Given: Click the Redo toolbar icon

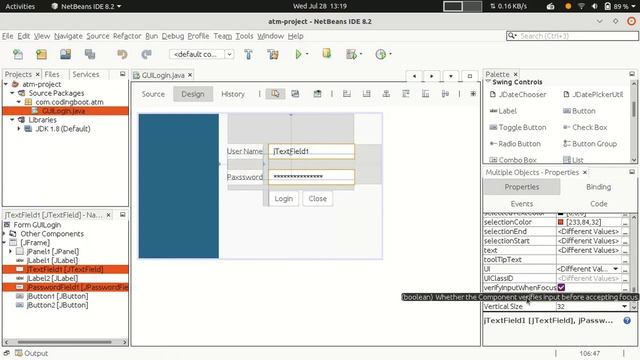Looking at the screenshot, I should coord(146,54).
